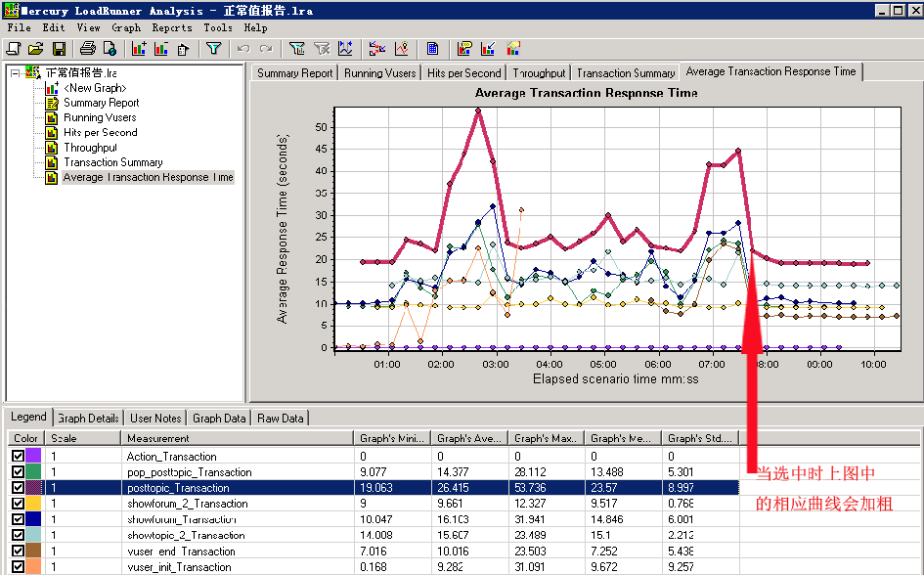Screen dimensions: 924x575
Task: Click the Save disk icon in toolbar
Action: (x=59, y=49)
